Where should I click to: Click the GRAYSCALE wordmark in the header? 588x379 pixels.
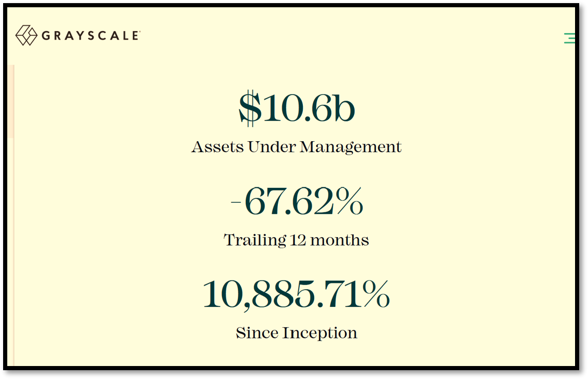(89, 35)
